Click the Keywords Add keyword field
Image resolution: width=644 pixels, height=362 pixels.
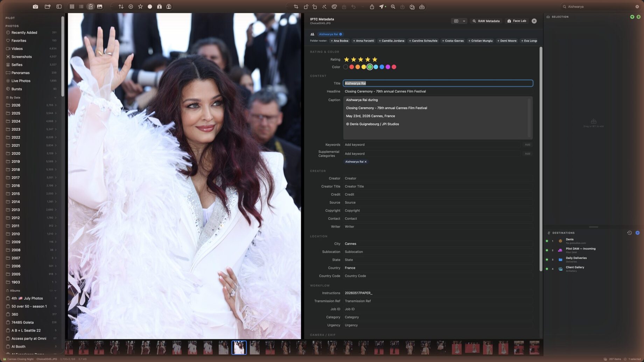[432, 145]
